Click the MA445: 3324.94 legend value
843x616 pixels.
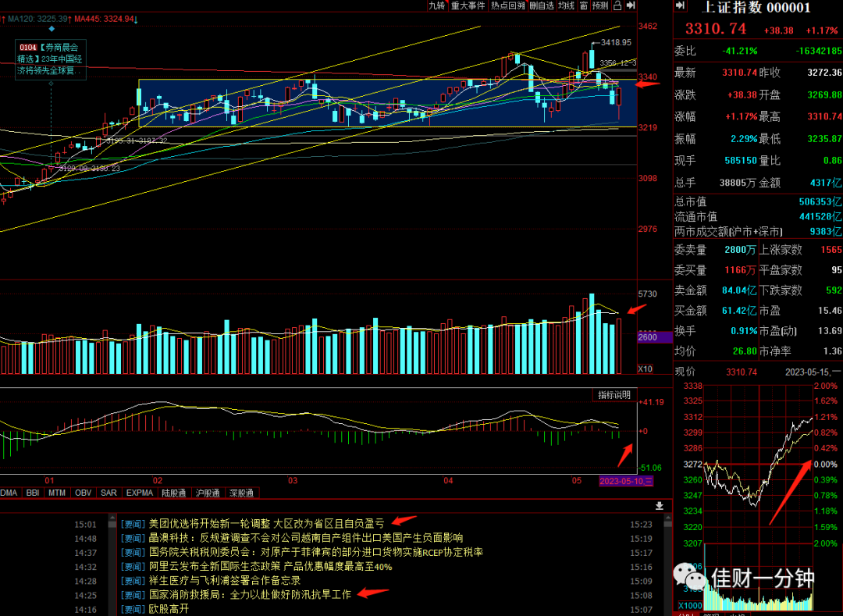click(x=105, y=19)
